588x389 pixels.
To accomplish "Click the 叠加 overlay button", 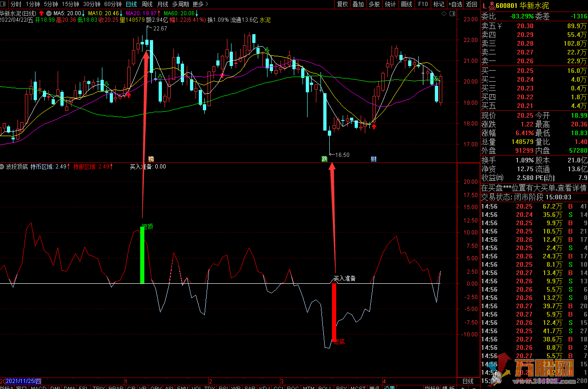I will coord(358,4).
